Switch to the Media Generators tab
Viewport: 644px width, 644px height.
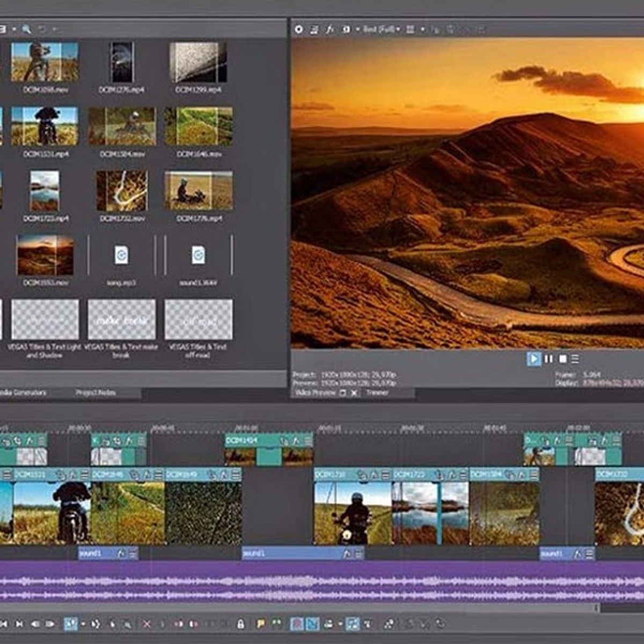coord(23,393)
